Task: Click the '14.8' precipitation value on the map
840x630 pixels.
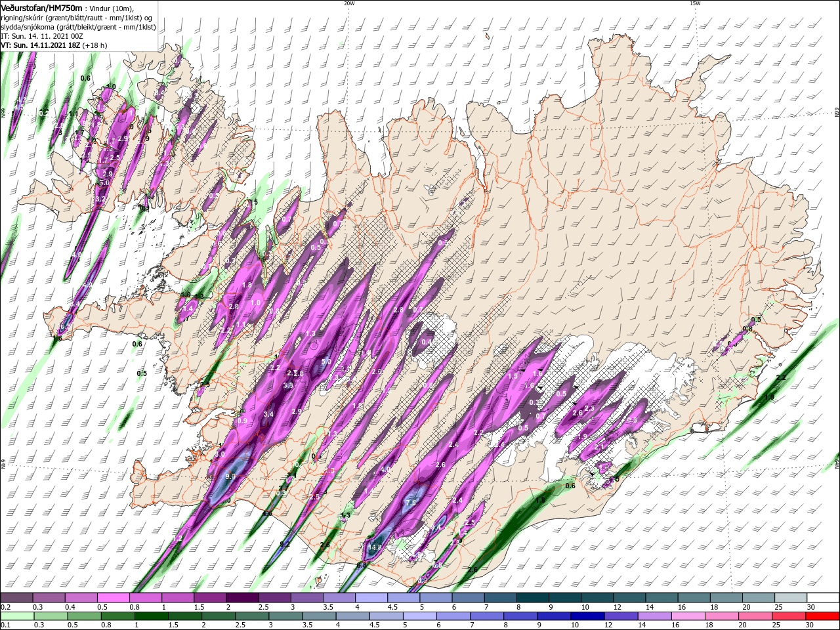Action: pos(375,547)
